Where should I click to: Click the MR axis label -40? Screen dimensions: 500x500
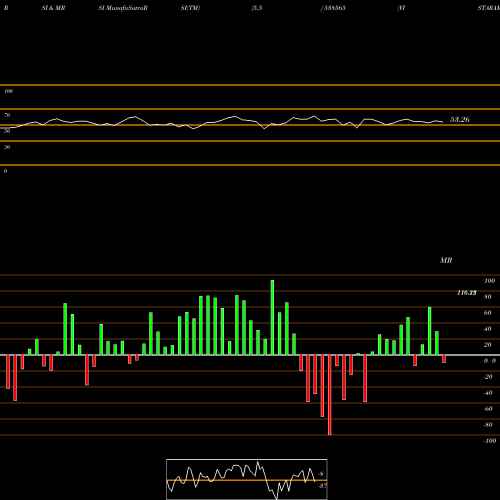488,393
